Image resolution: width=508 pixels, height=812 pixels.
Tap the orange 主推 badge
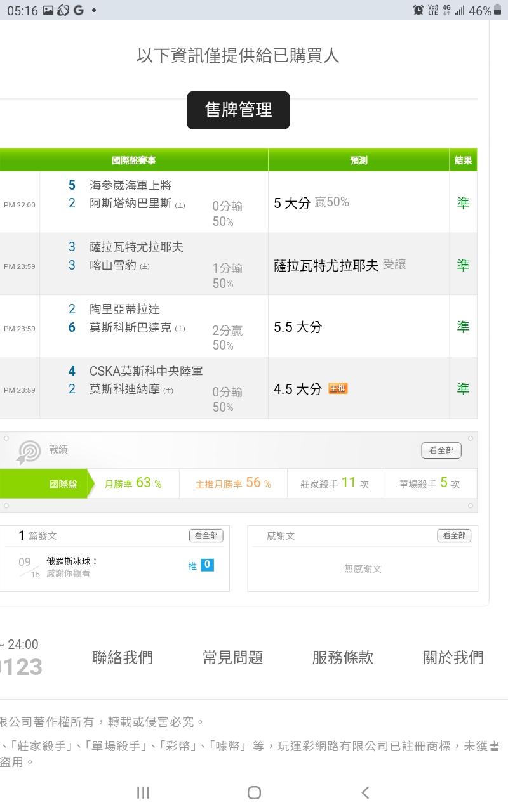[338, 388]
